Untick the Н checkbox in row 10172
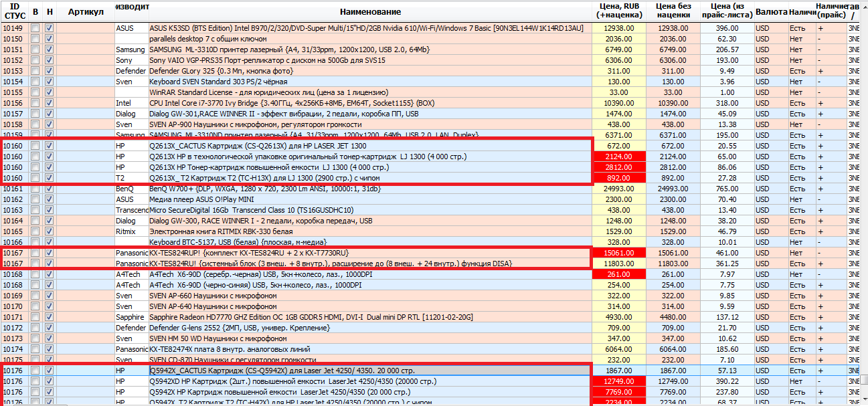This screenshot has height=406, width=868. point(49,328)
